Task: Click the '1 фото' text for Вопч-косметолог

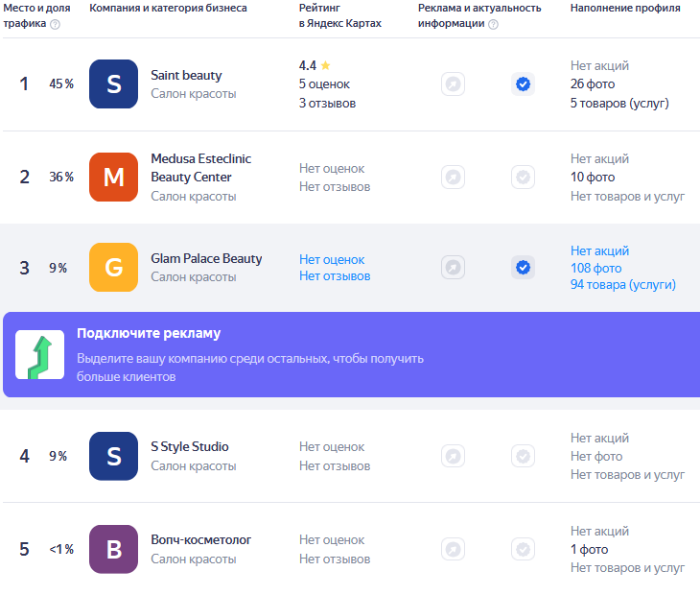Action: point(590,549)
